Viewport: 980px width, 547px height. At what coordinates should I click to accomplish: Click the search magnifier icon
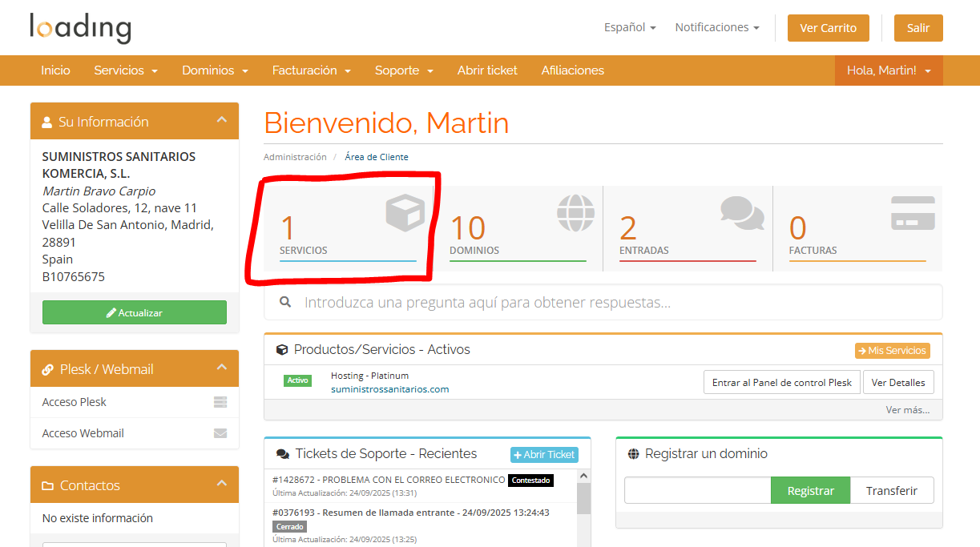(x=284, y=301)
